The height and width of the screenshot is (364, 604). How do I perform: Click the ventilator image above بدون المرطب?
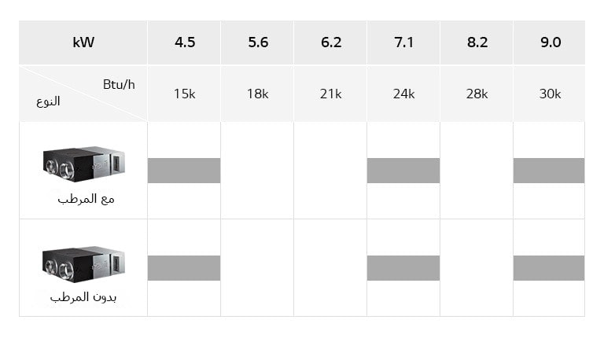(84, 263)
